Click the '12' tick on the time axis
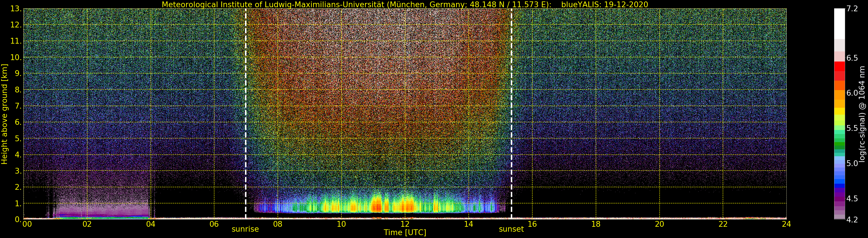The width and height of the screenshot is (868, 238). pyautogui.click(x=405, y=224)
